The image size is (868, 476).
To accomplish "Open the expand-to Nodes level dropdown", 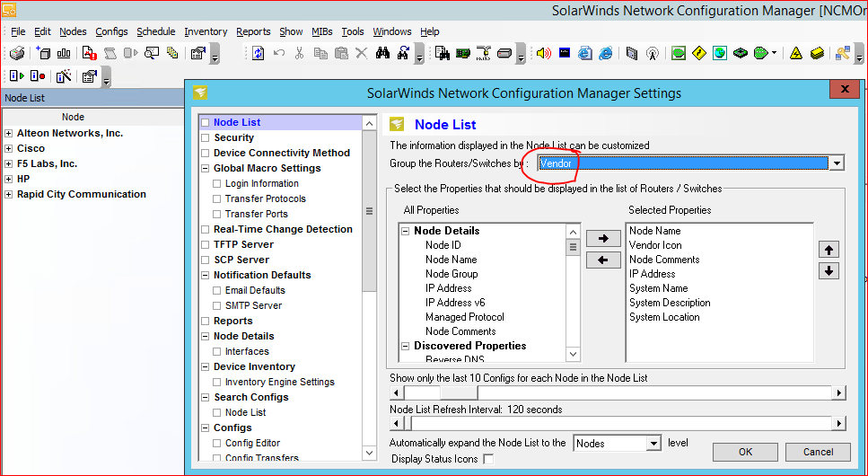I will [x=654, y=444].
